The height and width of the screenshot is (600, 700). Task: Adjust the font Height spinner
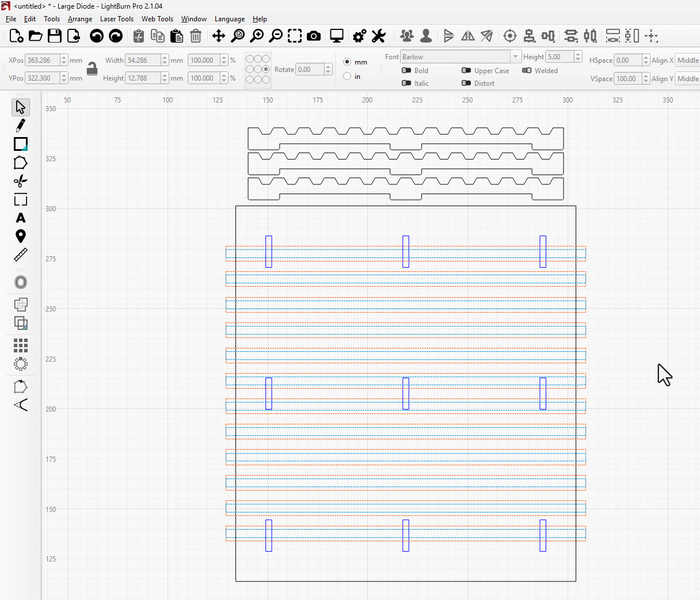point(578,56)
